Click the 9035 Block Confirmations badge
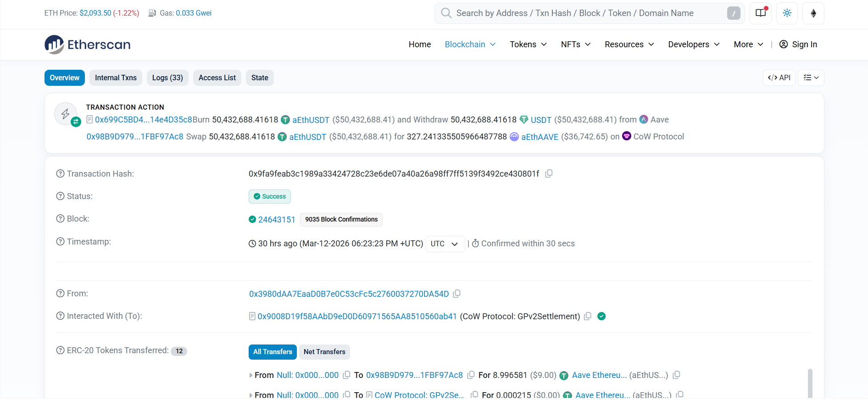This screenshot has height=400, width=868. (341, 219)
